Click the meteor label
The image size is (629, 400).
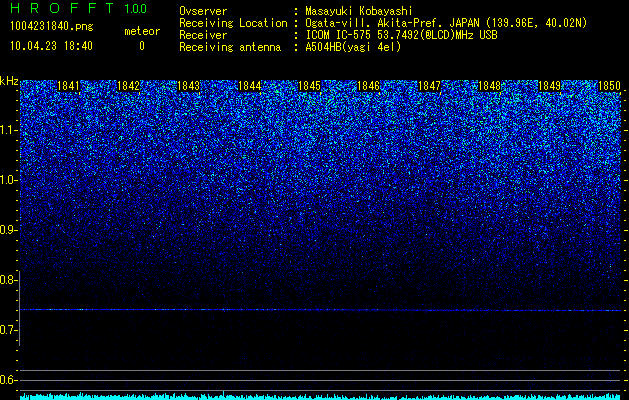coord(142,31)
